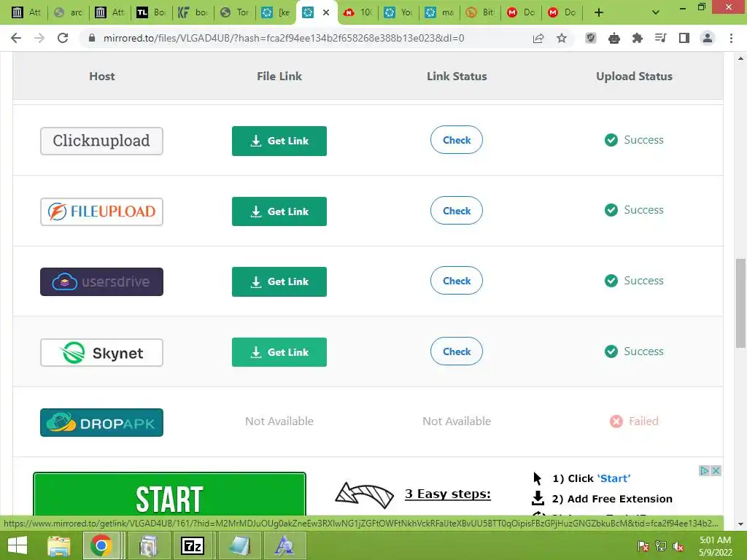Get the Clicknupload download link
The height and width of the screenshot is (560, 747).
(279, 141)
